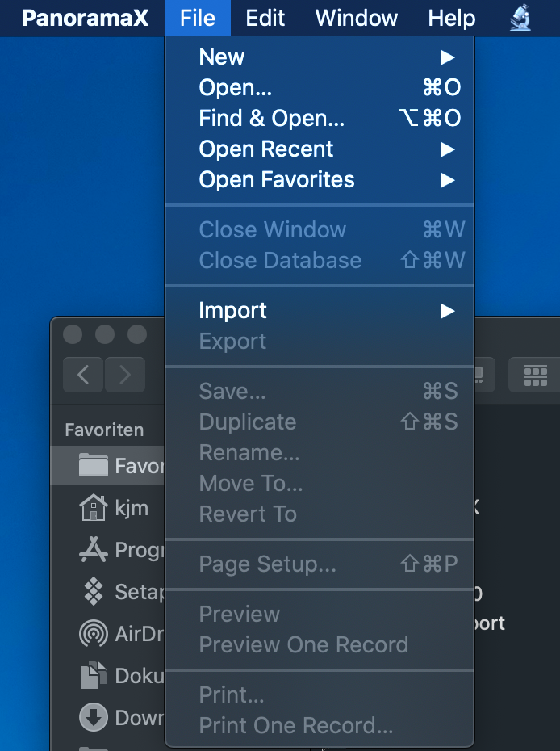Select Find & Open... menu item

click(272, 119)
